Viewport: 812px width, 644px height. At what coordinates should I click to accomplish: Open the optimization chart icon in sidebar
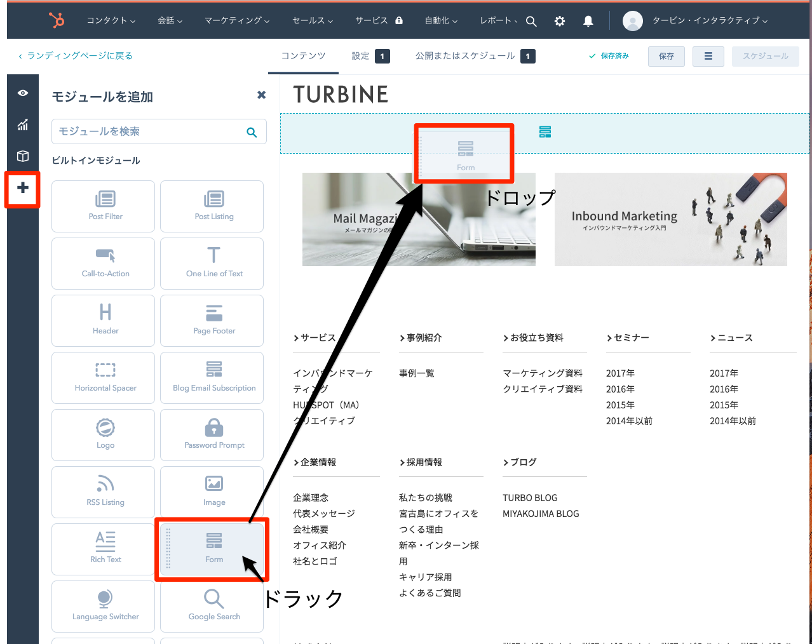click(x=23, y=124)
